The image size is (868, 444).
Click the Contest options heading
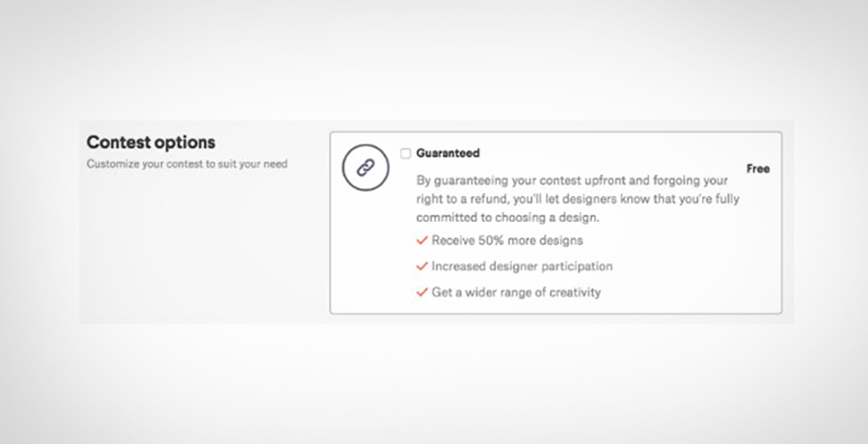click(x=150, y=143)
